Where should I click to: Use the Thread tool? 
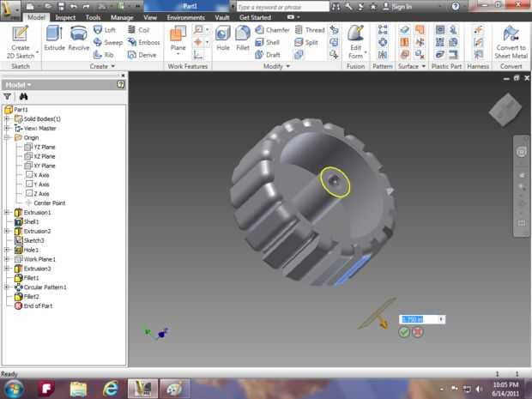[310, 30]
